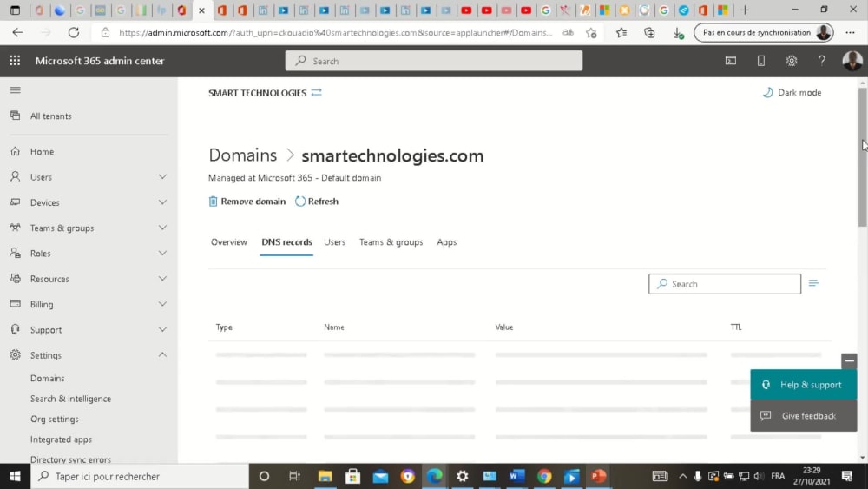
Task: Select the DNS records tab
Action: point(286,242)
